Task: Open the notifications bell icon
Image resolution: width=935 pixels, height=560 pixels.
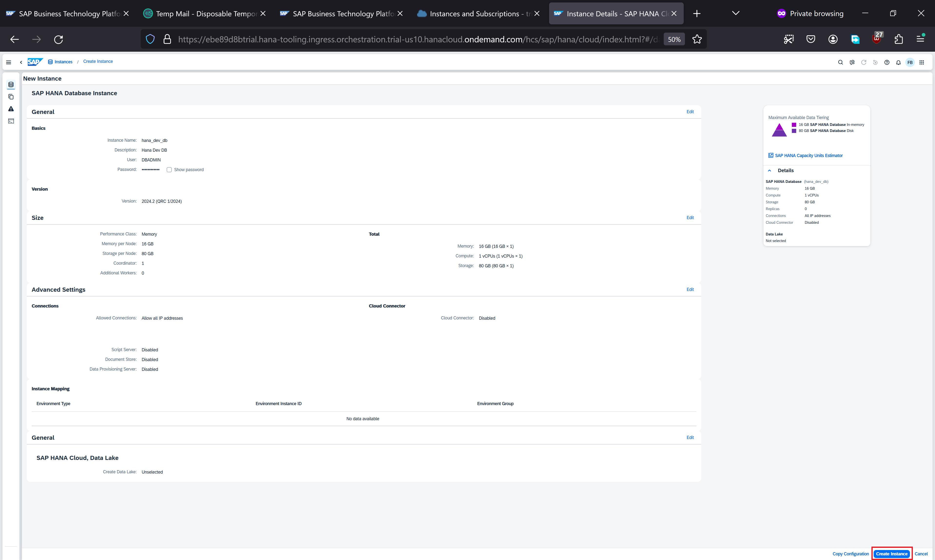Action: pos(898,62)
